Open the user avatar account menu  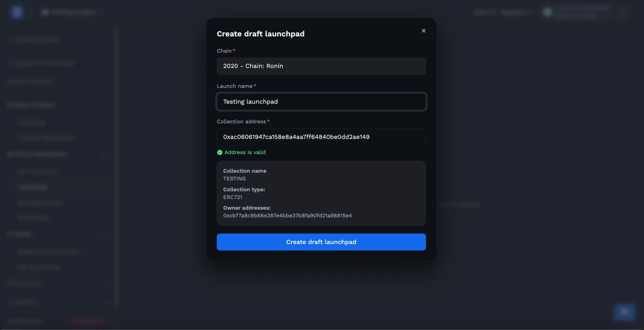[548, 12]
